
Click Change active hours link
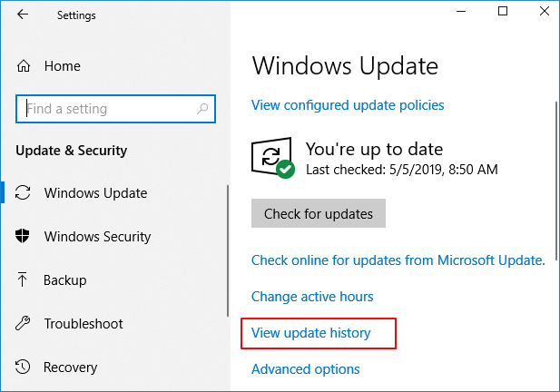(x=312, y=297)
